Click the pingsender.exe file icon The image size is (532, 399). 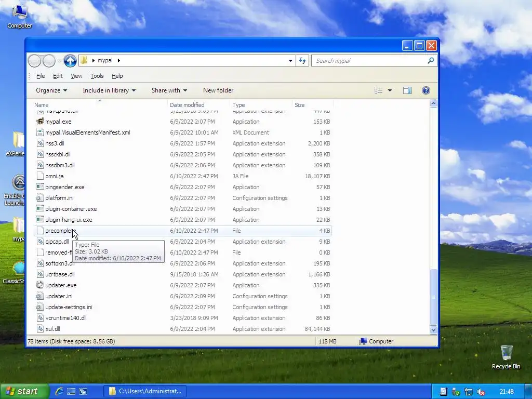[x=39, y=187]
